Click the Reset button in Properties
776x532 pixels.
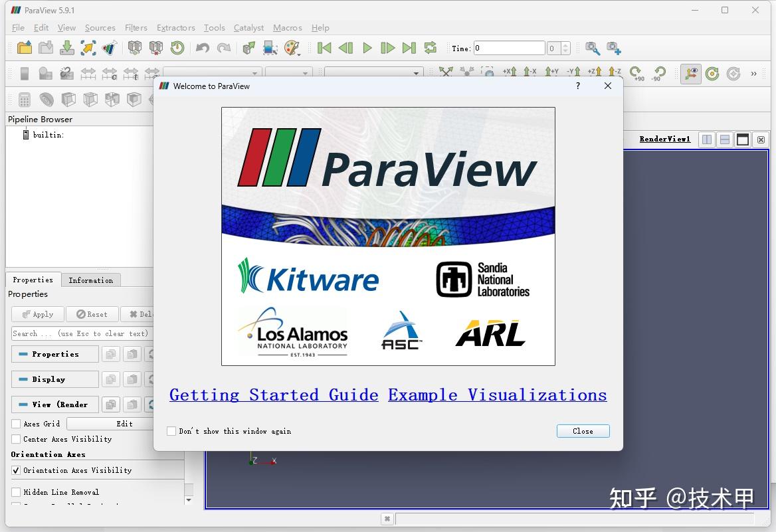(92, 314)
